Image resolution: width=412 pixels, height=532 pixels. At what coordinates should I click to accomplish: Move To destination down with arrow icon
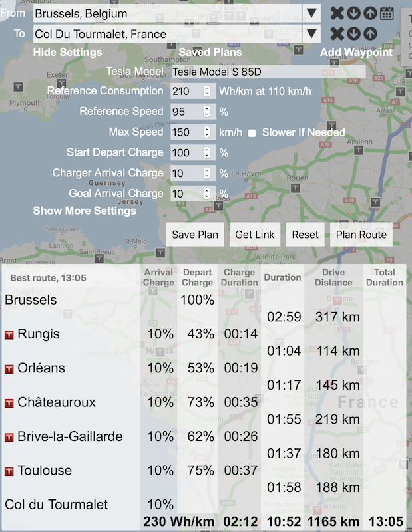point(353,34)
